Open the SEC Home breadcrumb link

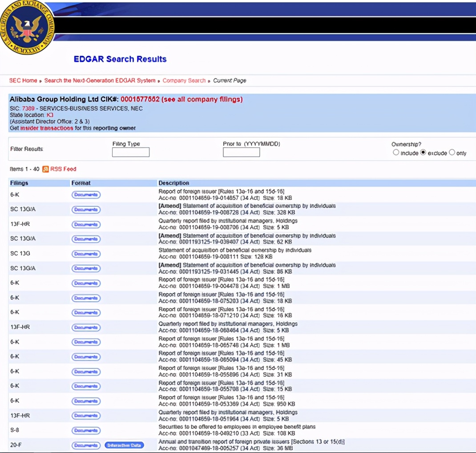pyautogui.click(x=23, y=81)
